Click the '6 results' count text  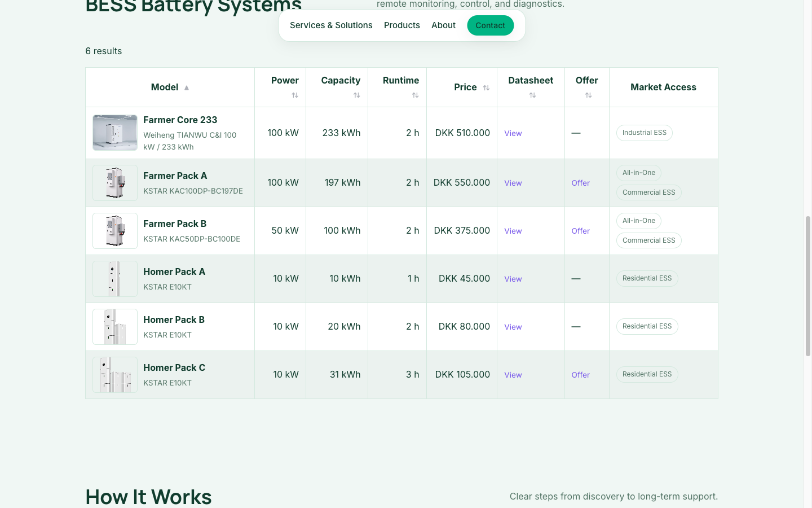coord(104,51)
